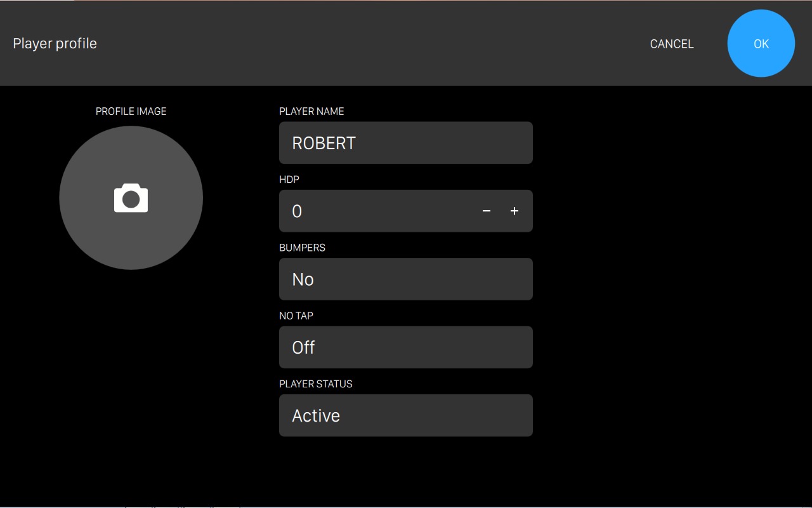Click the word Active in player status
The height and width of the screenshot is (508, 812).
pos(316,416)
